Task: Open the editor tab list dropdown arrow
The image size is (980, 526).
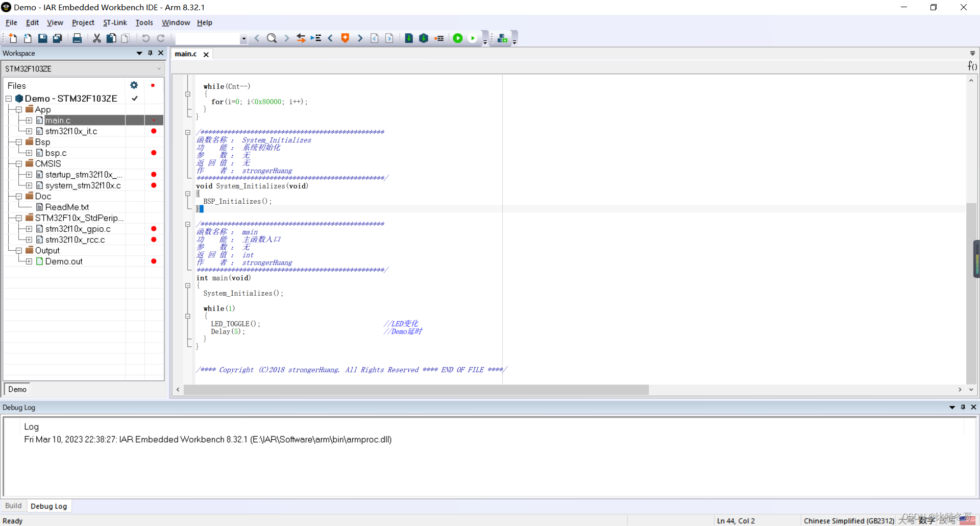Action: pyautogui.click(x=972, y=53)
